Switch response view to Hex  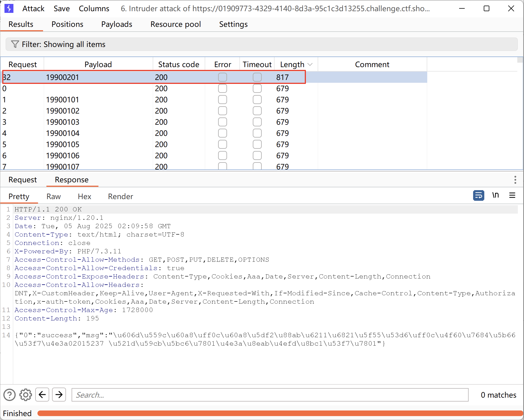coord(84,197)
